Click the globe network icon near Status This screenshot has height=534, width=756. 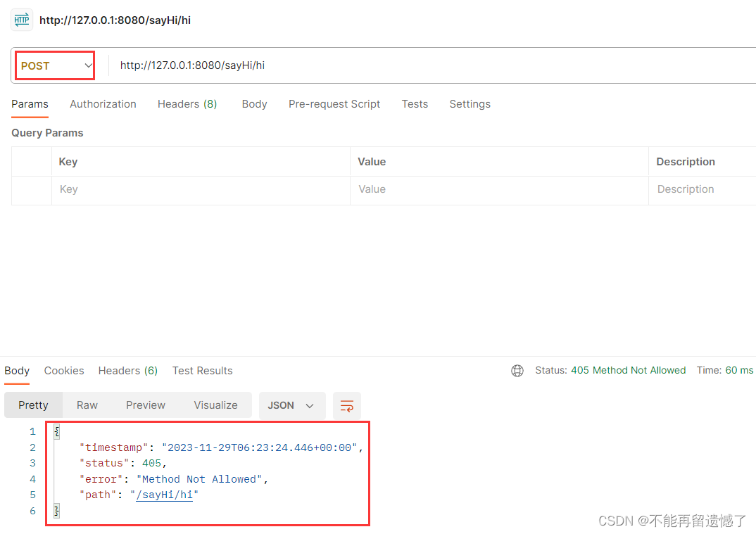(517, 371)
